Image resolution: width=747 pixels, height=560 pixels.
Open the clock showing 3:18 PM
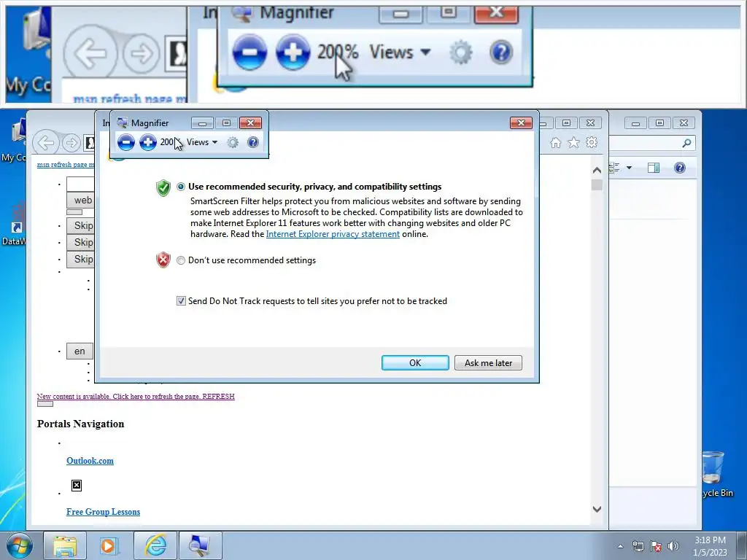[x=710, y=546]
